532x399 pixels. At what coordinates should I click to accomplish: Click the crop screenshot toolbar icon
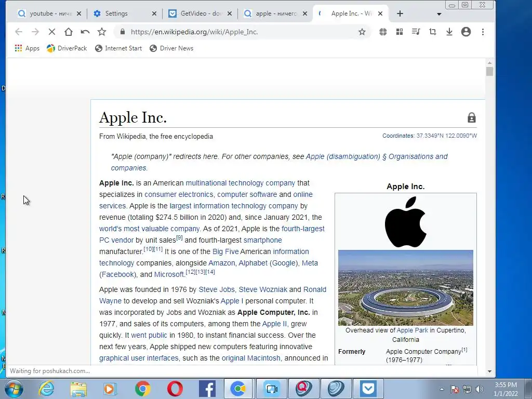[x=433, y=32]
